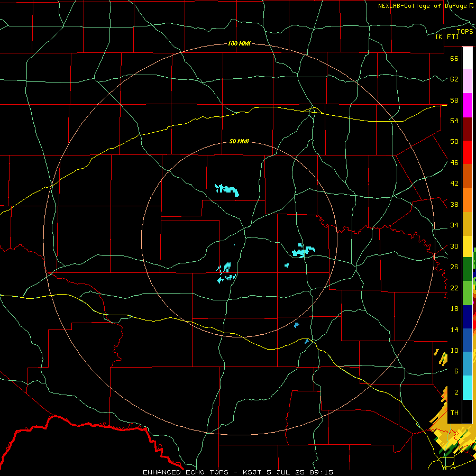
Task: Click the black TH legend swatch
Action: pos(467,411)
